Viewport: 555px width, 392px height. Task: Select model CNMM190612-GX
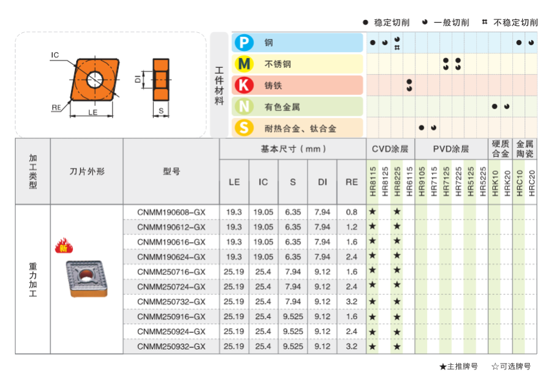pyautogui.click(x=171, y=227)
